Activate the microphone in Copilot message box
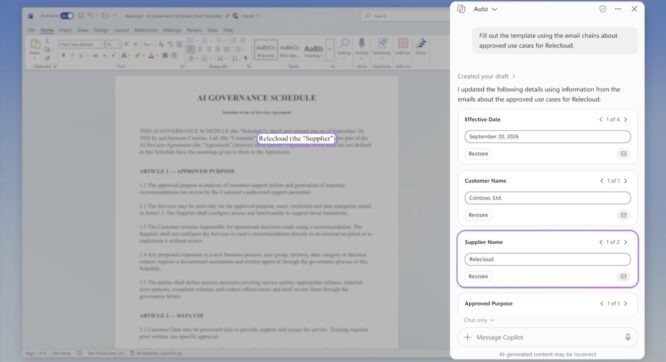Image resolution: width=666 pixels, height=362 pixels. (627, 337)
